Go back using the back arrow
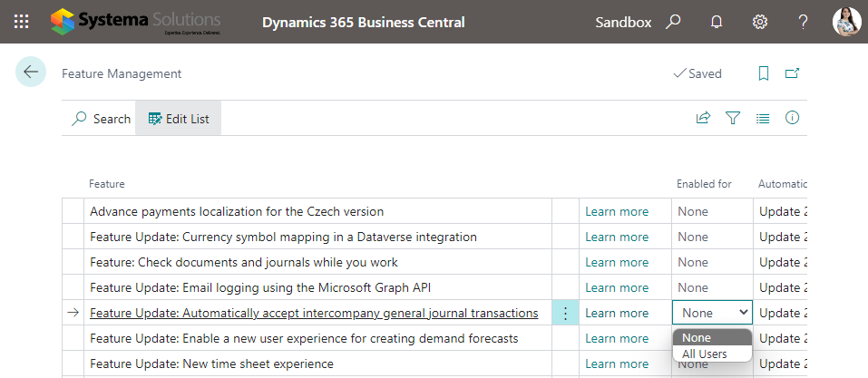This screenshot has height=378, width=868. (31, 73)
